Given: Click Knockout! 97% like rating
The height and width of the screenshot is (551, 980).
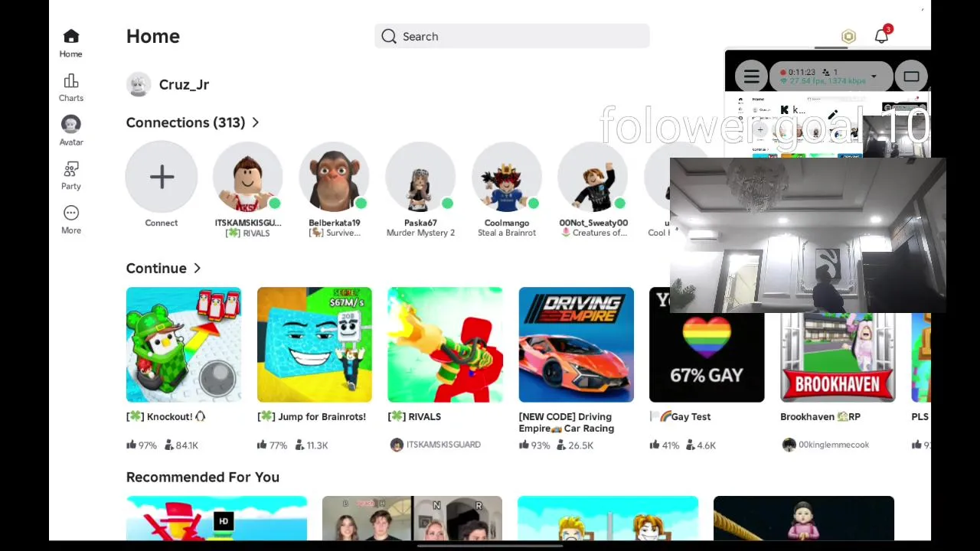Looking at the screenshot, I should (142, 445).
